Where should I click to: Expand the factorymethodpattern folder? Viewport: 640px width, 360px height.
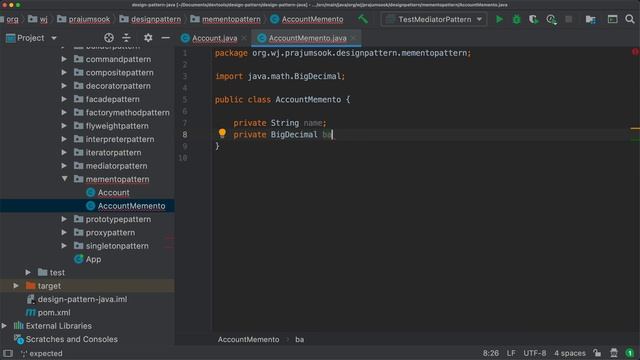point(64,113)
